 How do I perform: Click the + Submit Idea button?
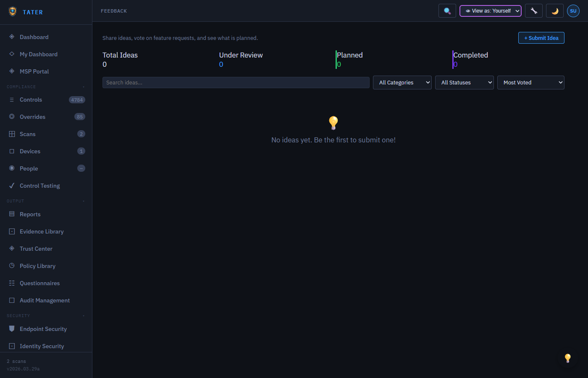pos(541,38)
